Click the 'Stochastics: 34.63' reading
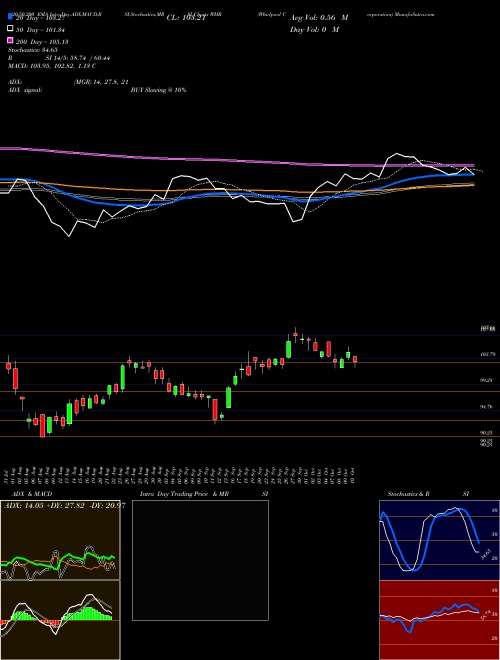 click(x=33, y=50)
